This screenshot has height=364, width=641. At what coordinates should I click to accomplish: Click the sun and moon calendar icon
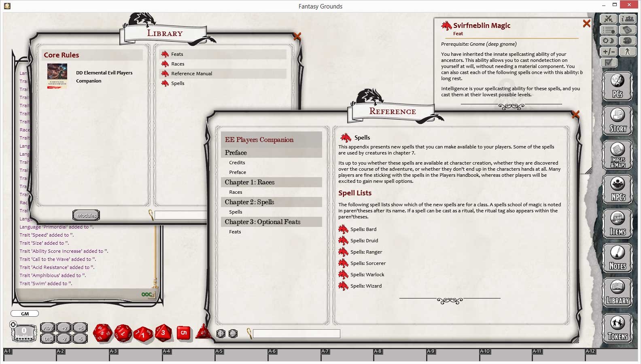608,40
